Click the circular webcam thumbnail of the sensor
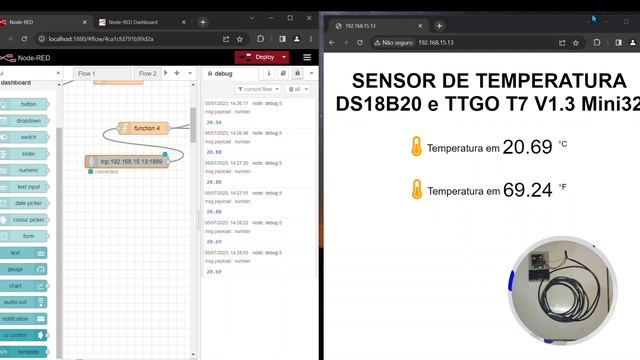Image resolution: width=640 pixels, height=360 pixels. pyautogui.click(x=563, y=290)
